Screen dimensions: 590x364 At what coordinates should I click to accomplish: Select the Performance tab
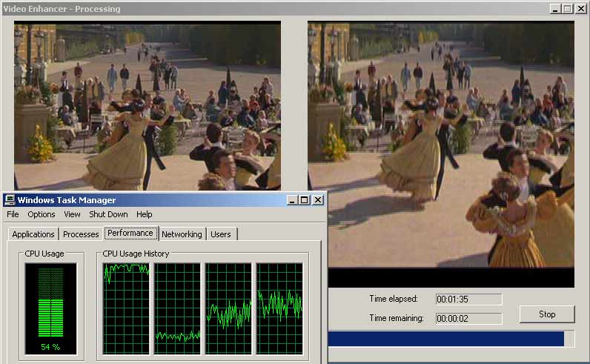coord(130,233)
